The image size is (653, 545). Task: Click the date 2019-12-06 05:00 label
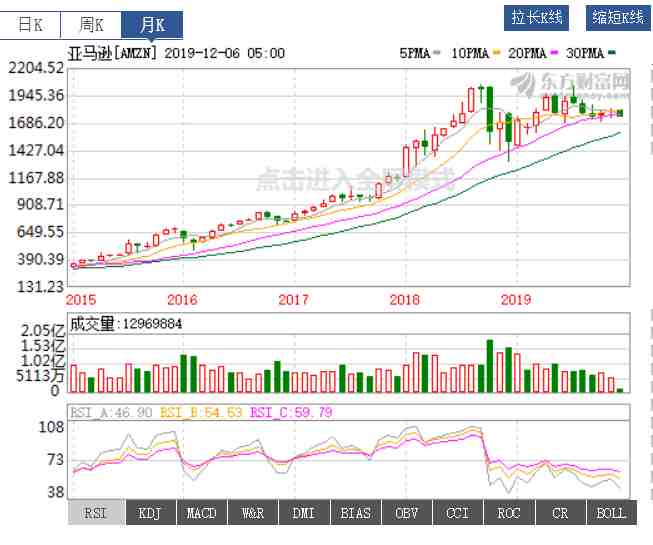(225, 53)
